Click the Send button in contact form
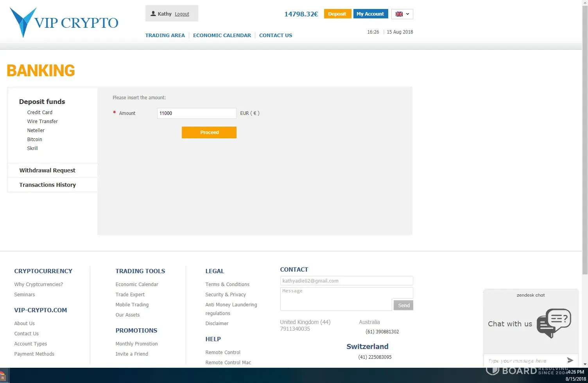588x383 pixels. [403, 306]
